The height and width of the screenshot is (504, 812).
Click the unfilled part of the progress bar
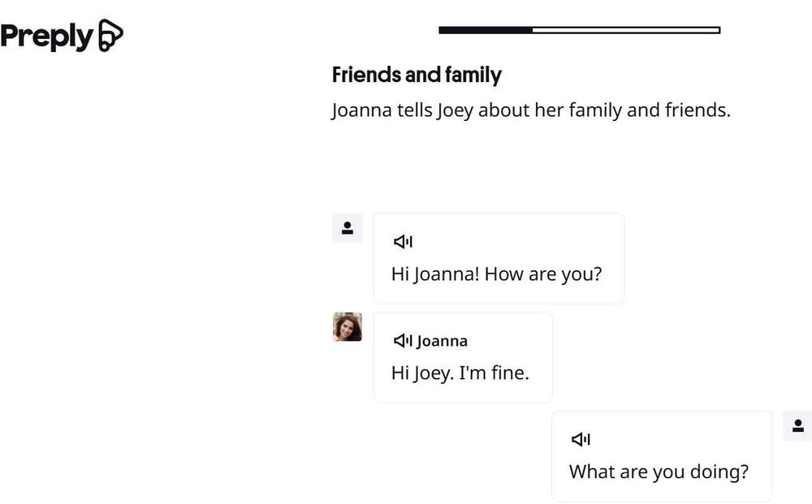coord(625,30)
